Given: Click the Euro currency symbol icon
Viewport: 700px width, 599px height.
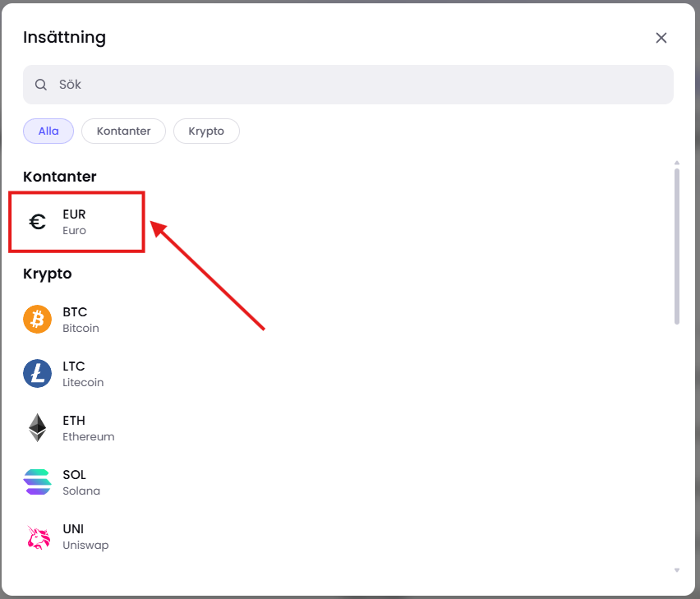Looking at the screenshot, I should coord(38,222).
